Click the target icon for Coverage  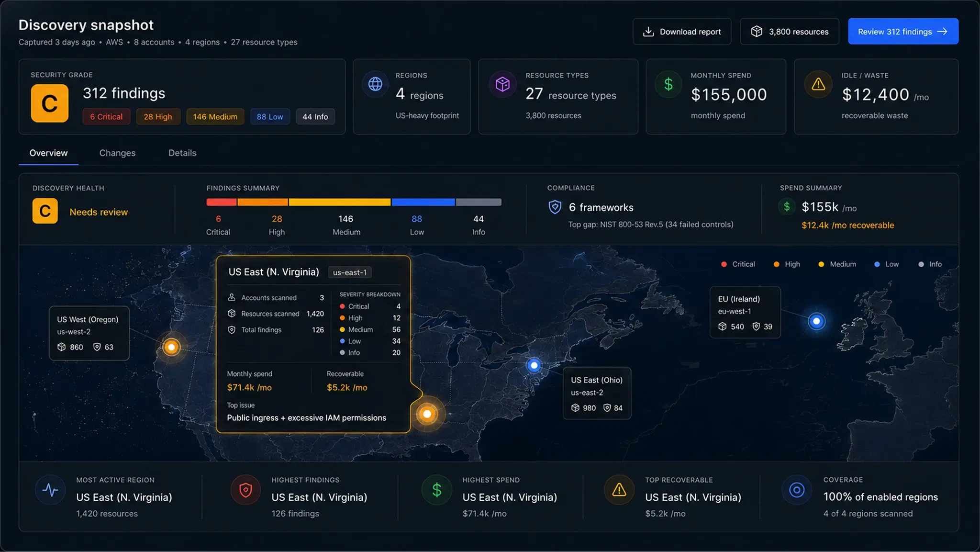click(x=797, y=490)
